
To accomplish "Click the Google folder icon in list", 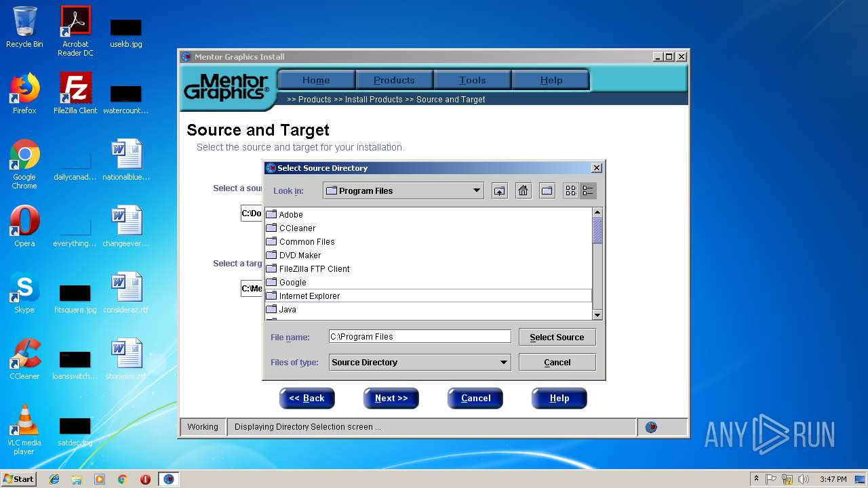I will pos(271,282).
